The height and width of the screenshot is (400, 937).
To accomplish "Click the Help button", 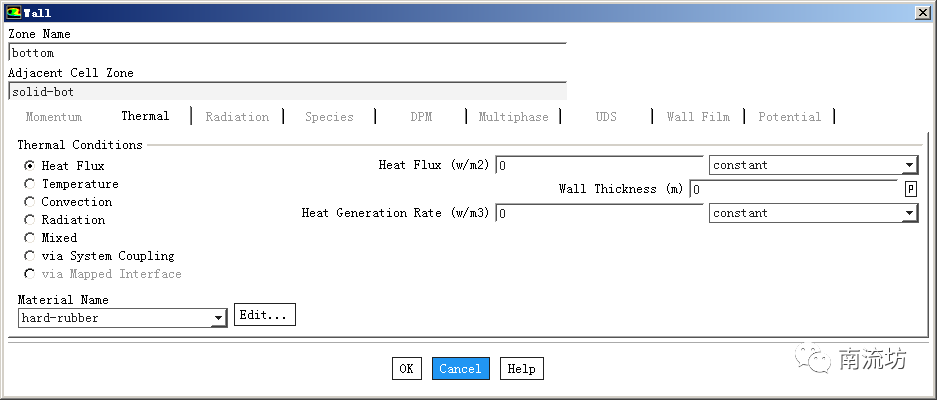I will point(522,368).
